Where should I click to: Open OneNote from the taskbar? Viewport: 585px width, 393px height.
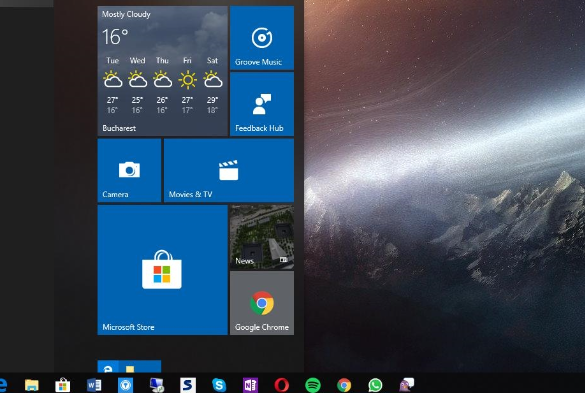coord(250,385)
